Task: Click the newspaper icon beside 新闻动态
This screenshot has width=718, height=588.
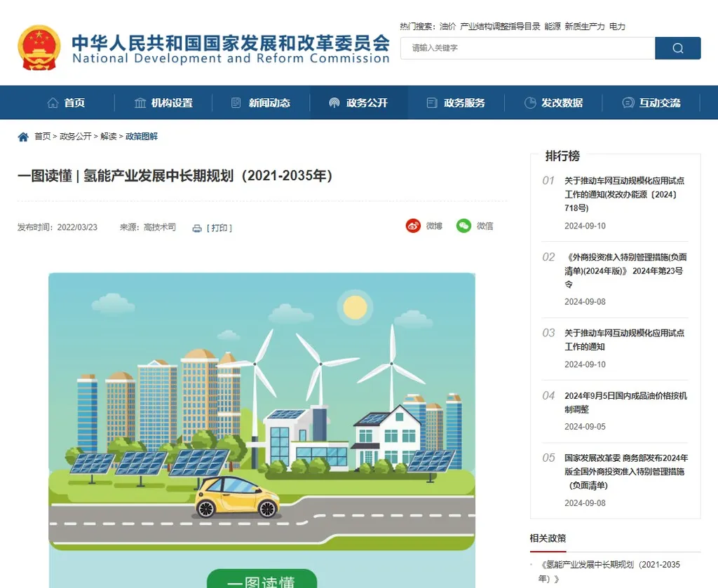Action: click(x=236, y=103)
